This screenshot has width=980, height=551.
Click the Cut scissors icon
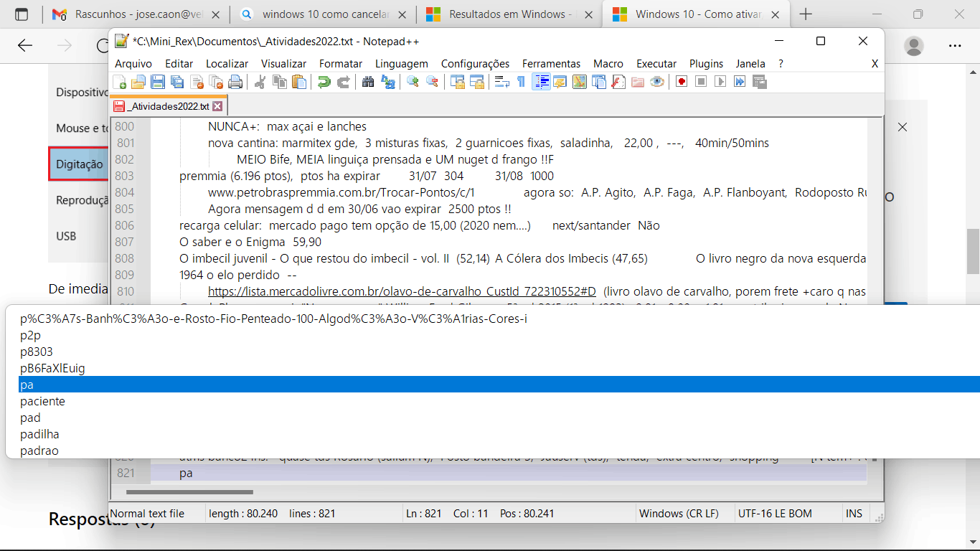point(260,82)
